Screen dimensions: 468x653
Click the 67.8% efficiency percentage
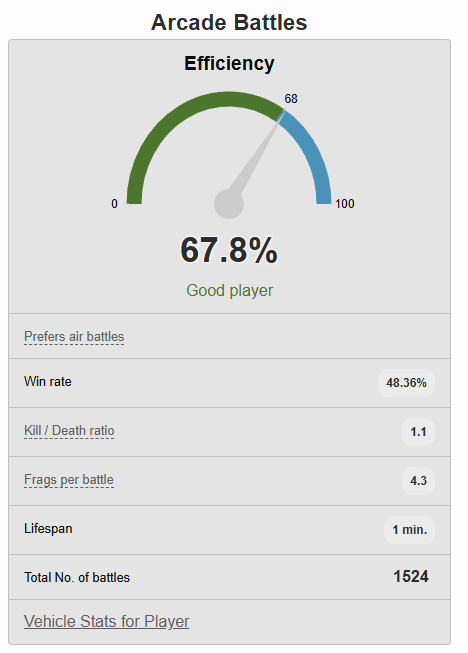point(229,250)
